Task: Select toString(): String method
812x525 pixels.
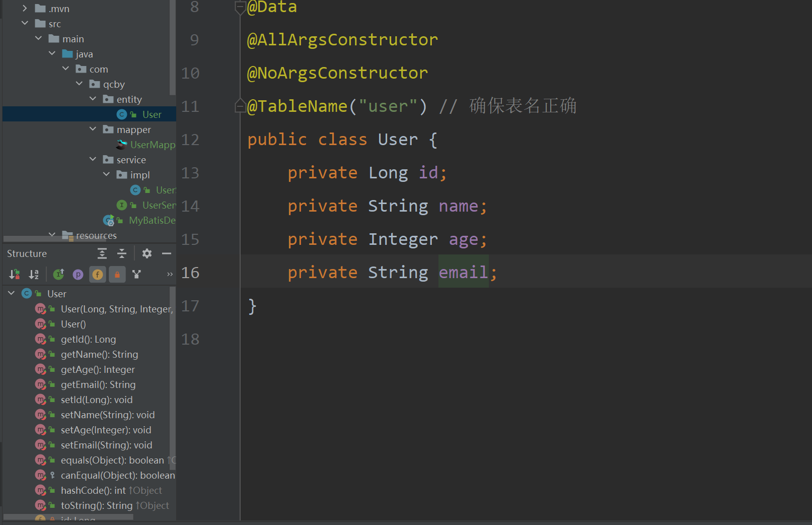Action: 97,505
